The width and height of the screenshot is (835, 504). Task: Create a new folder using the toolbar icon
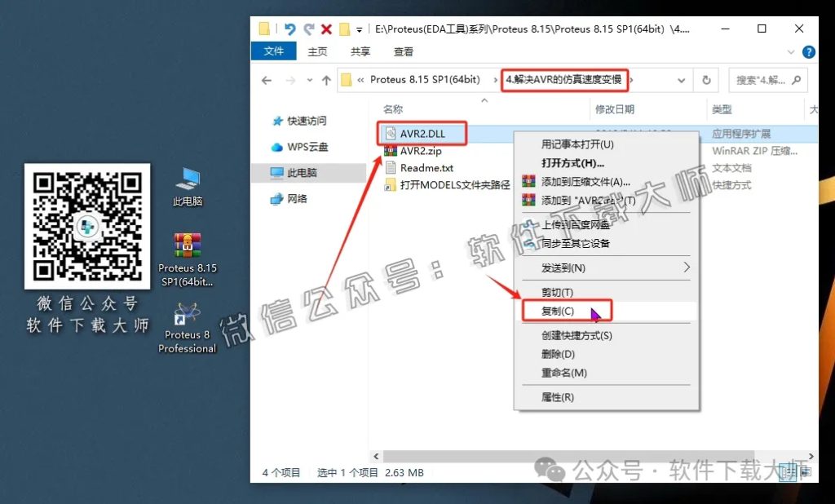pyautogui.click(x=343, y=29)
